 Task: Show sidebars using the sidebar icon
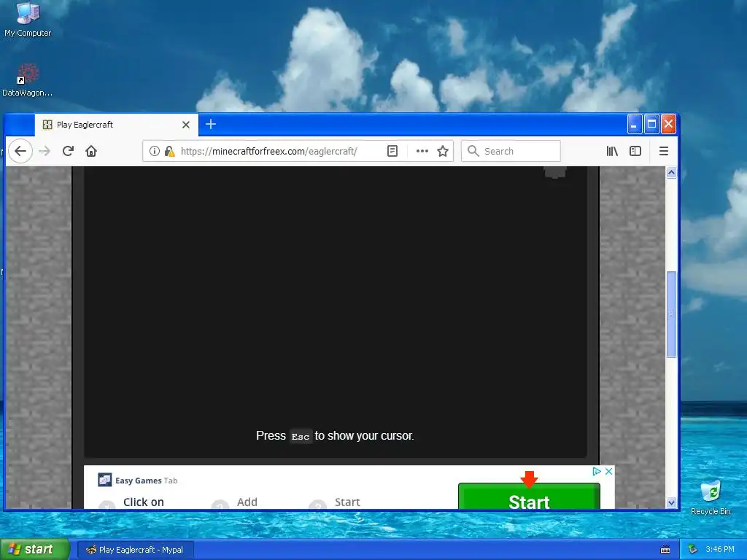point(635,151)
